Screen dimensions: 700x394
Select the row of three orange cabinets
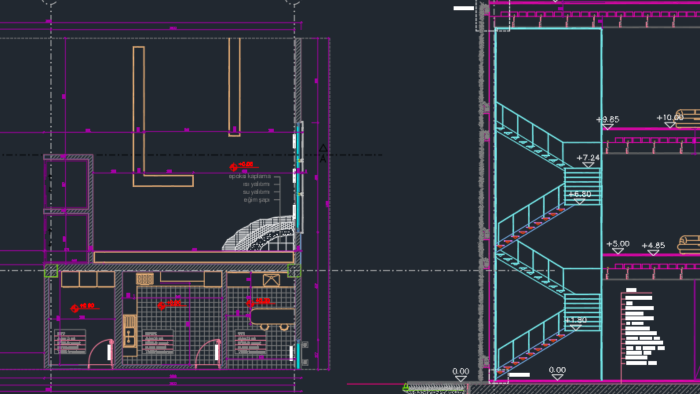click(x=88, y=279)
